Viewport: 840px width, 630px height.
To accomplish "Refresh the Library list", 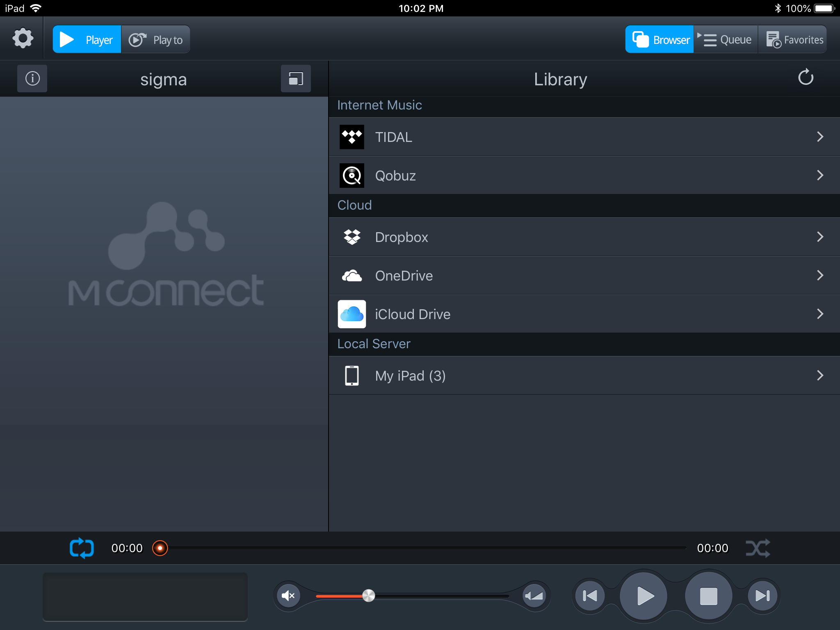I will [806, 78].
